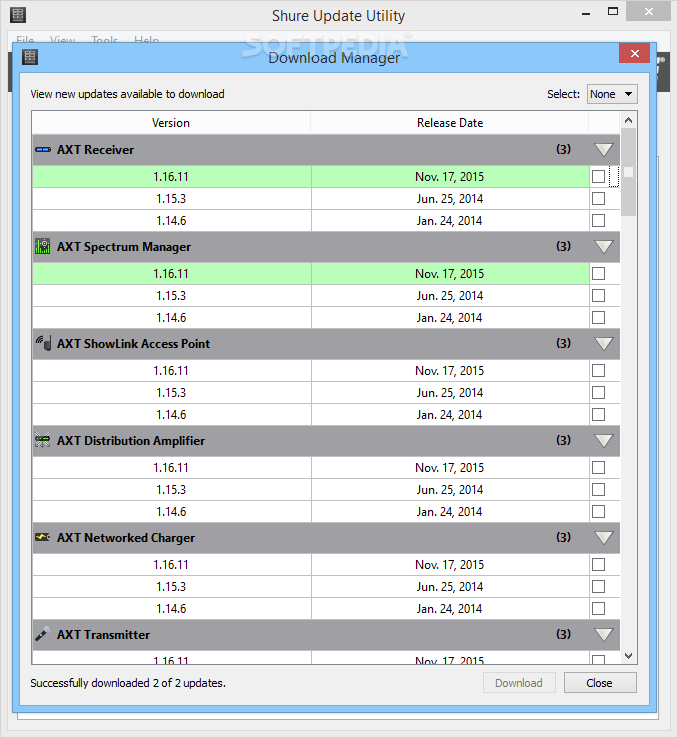The width and height of the screenshot is (678, 738).
Task: Maximize the Shure Update Utility window
Action: point(613,12)
